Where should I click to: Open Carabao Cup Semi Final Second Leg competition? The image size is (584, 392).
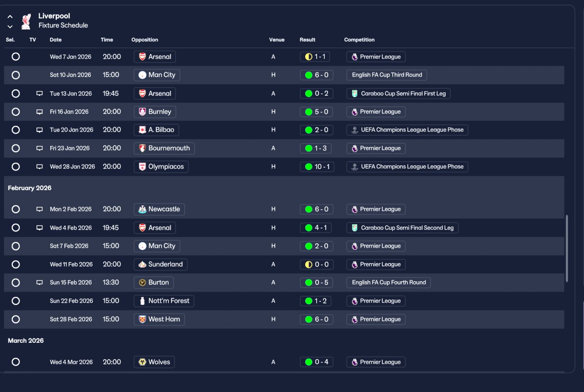pos(402,228)
